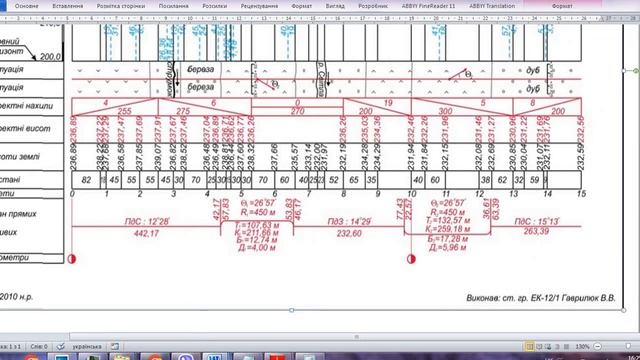The image size is (640, 360).
Task: Click slope length value '255'
Action: point(124,111)
